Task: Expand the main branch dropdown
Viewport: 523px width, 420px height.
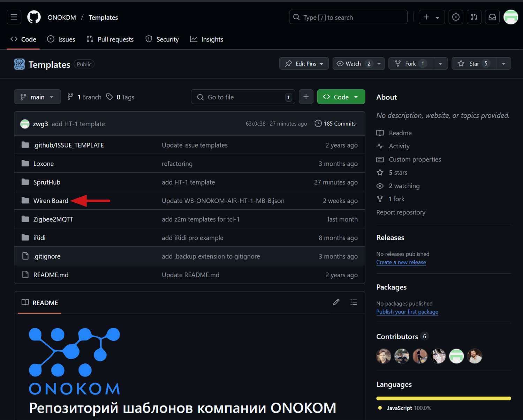Action: [37, 97]
